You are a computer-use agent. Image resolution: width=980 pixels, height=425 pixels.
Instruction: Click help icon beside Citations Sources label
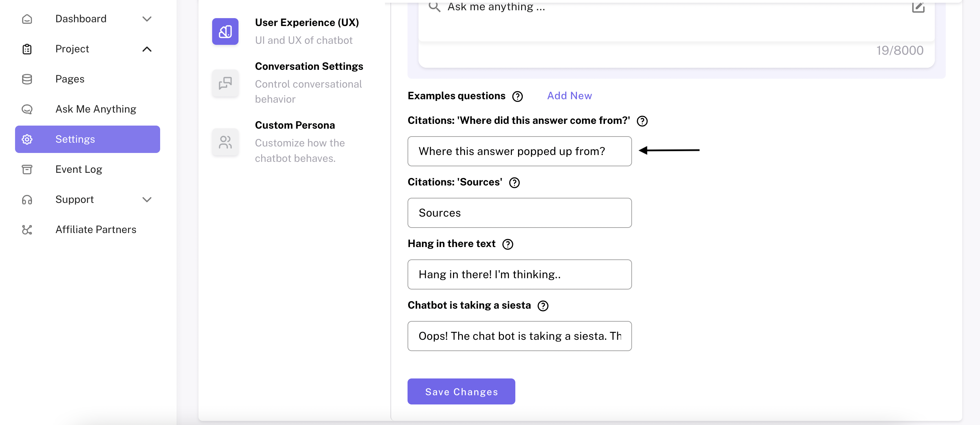[x=514, y=183]
